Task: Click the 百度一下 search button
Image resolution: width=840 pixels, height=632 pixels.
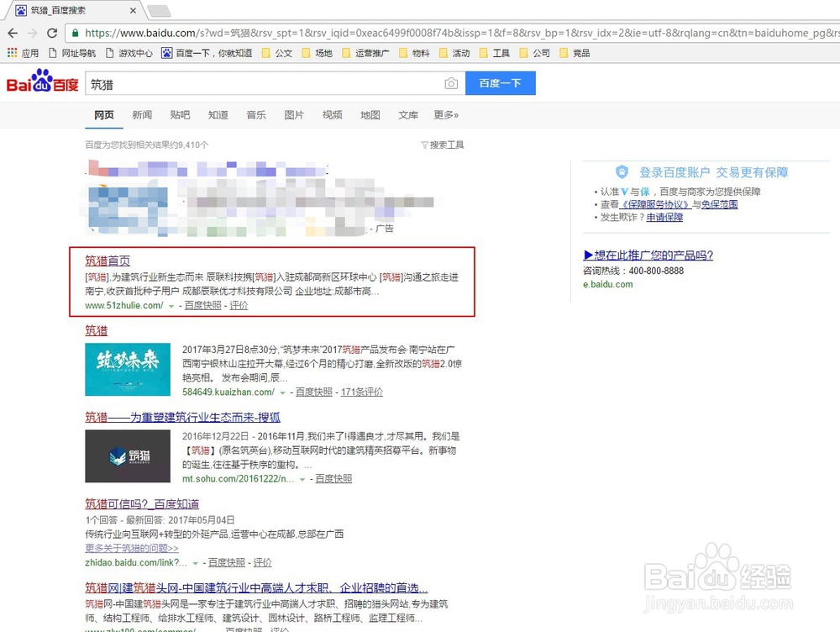Action: click(x=501, y=83)
